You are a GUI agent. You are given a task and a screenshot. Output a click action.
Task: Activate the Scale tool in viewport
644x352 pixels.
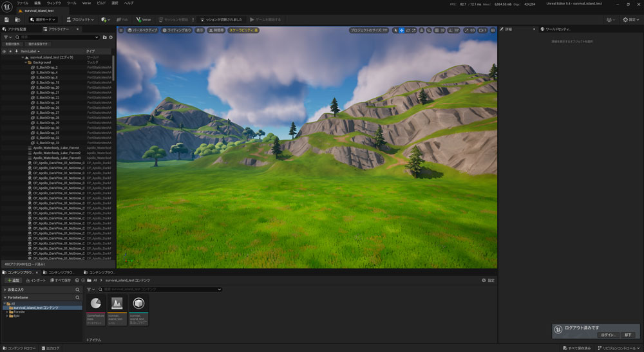[x=414, y=30]
